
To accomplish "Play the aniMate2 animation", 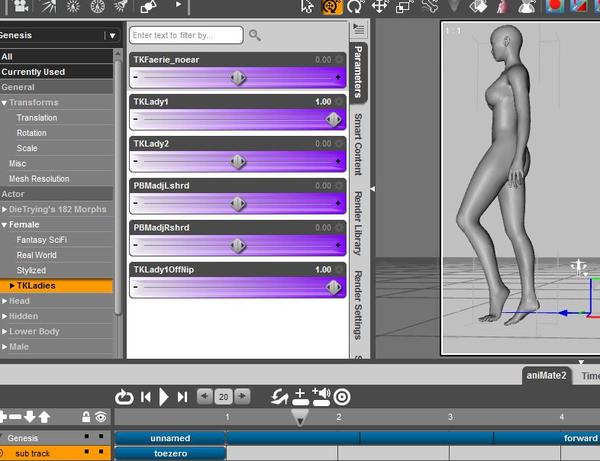I will click(163, 397).
